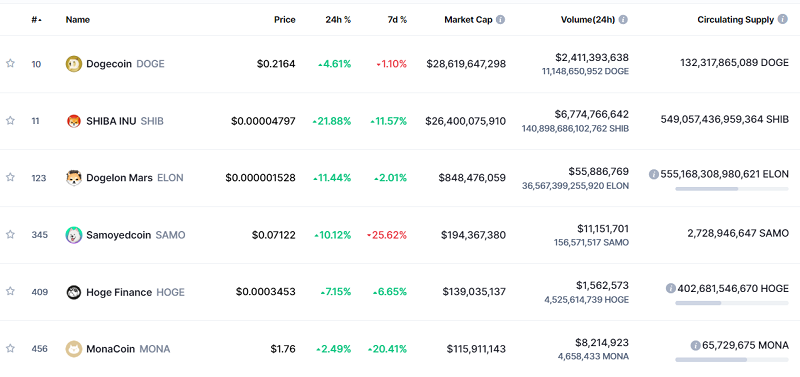Open the Volume(24h) info icon
800x377 pixels.
(x=623, y=20)
